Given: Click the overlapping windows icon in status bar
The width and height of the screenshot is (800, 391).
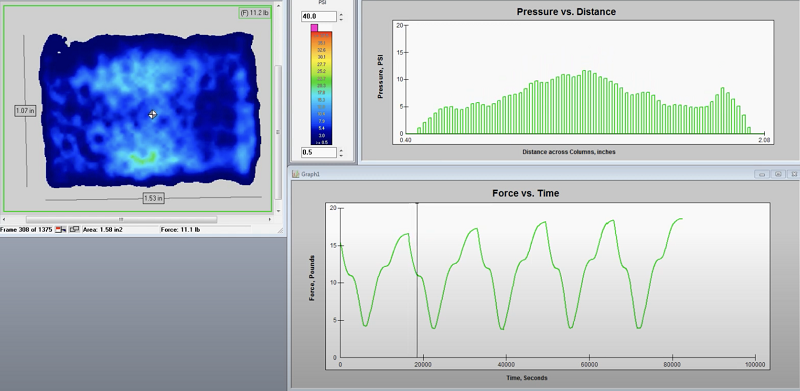Looking at the screenshot, I should [x=74, y=230].
